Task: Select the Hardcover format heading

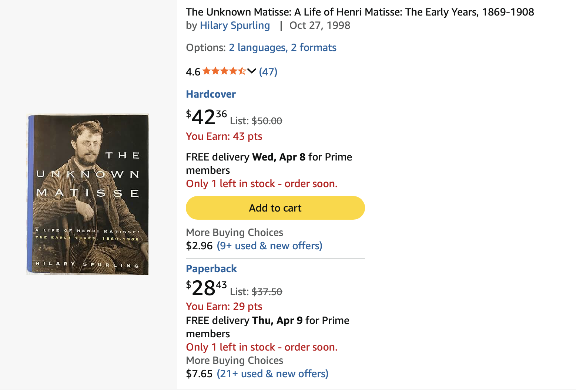Action: coord(211,94)
